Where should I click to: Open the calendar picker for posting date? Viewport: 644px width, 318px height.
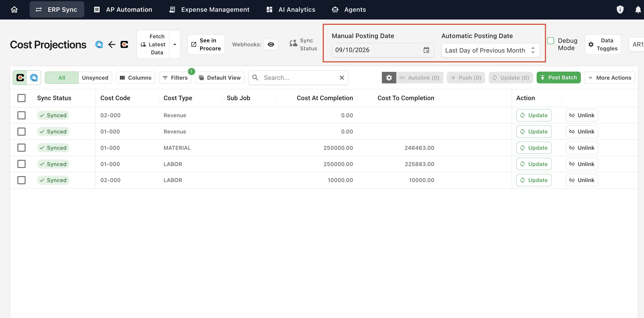(426, 50)
